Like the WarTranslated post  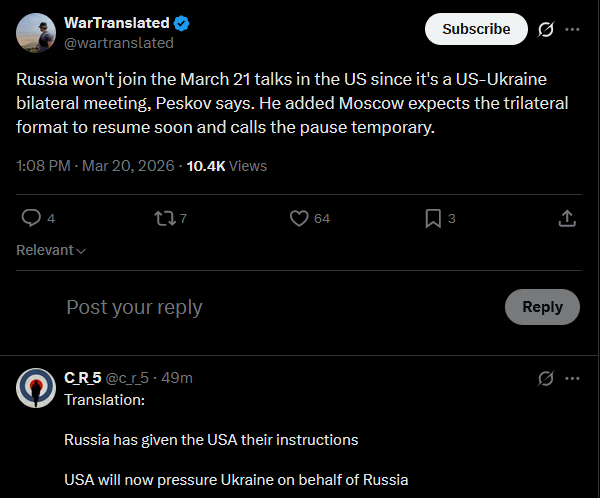[x=298, y=218]
